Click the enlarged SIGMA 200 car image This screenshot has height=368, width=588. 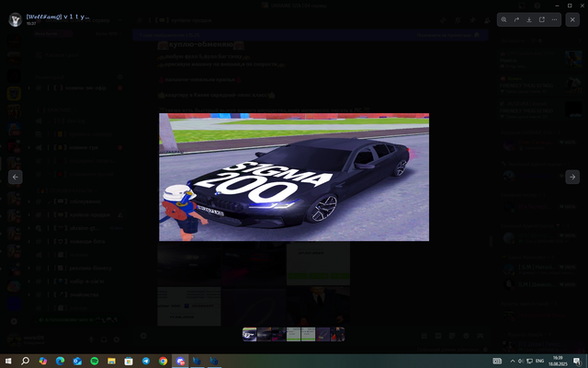tap(294, 177)
